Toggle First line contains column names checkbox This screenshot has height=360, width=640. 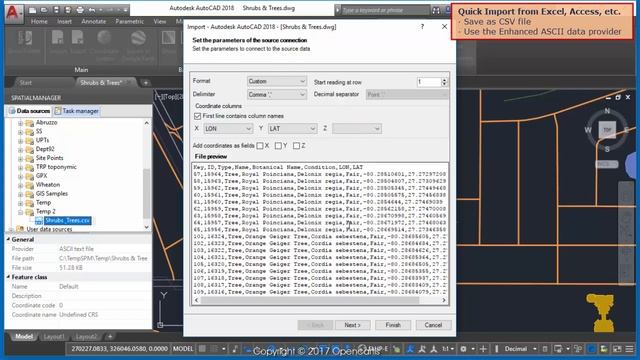(x=198, y=116)
